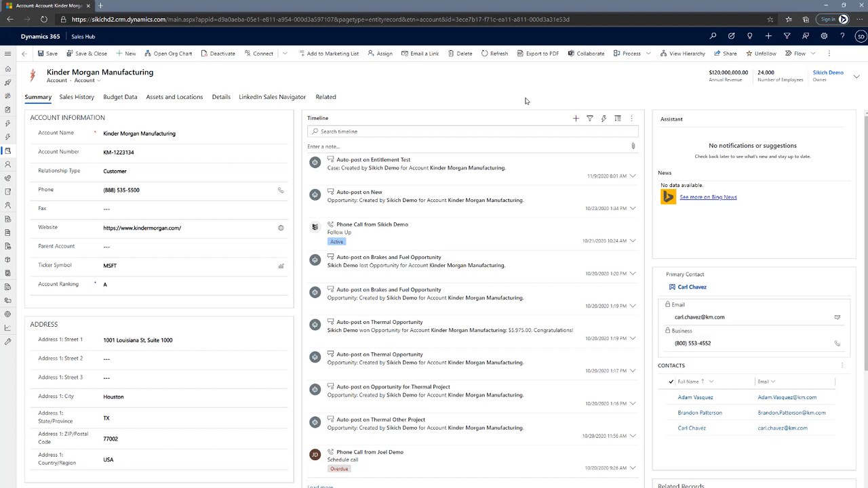Attach a file with paperclip icon

click(x=633, y=146)
